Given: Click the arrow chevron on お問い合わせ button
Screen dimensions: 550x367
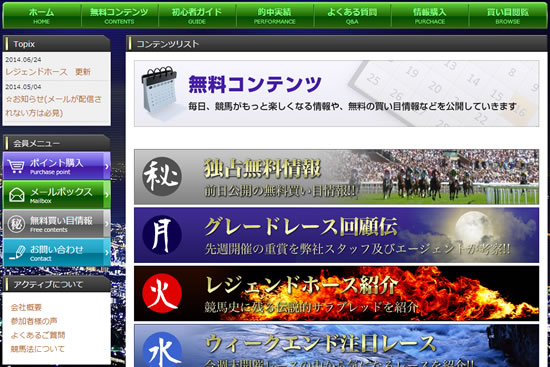Looking at the screenshot, I should coord(107,253).
